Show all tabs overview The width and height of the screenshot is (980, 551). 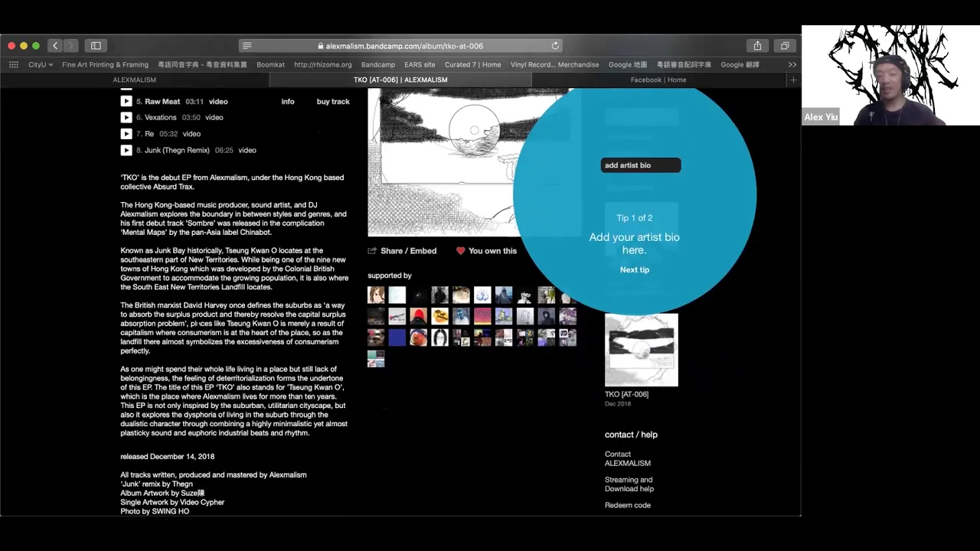pyautogui.click(x=785, y=46)
